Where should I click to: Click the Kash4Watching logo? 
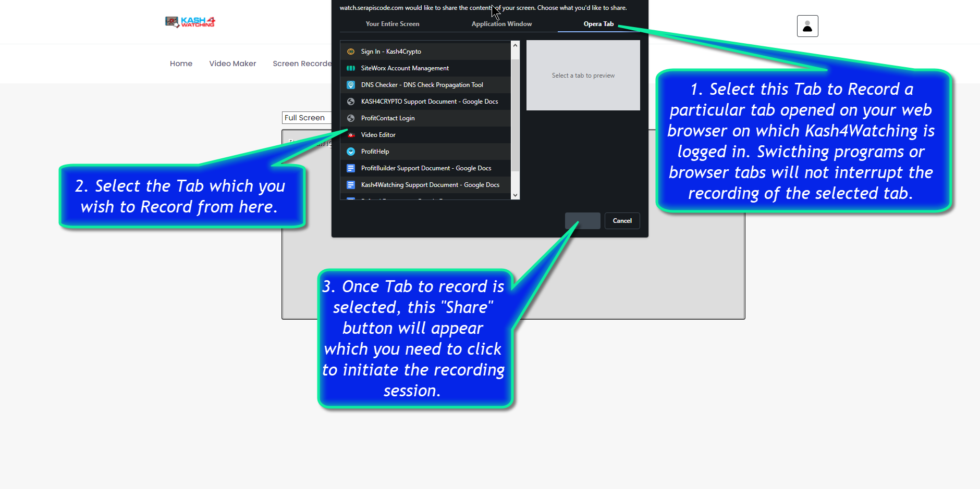[x=190, y=22]
